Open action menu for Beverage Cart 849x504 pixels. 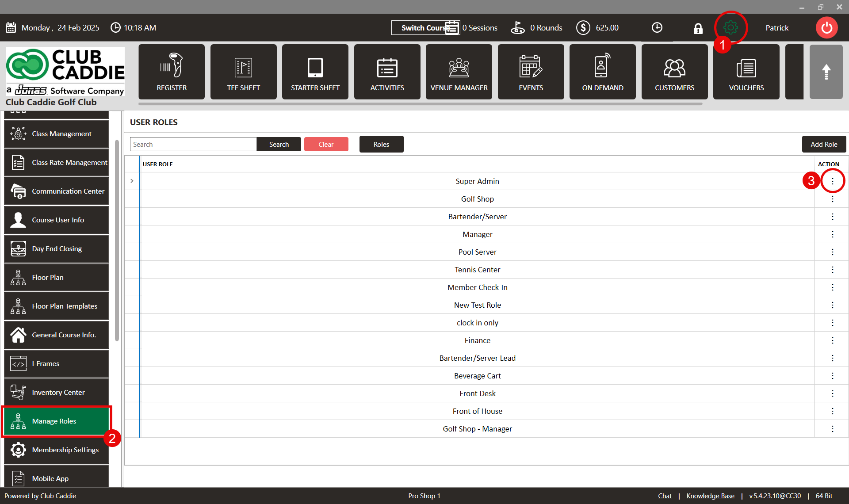click(832, 376)
